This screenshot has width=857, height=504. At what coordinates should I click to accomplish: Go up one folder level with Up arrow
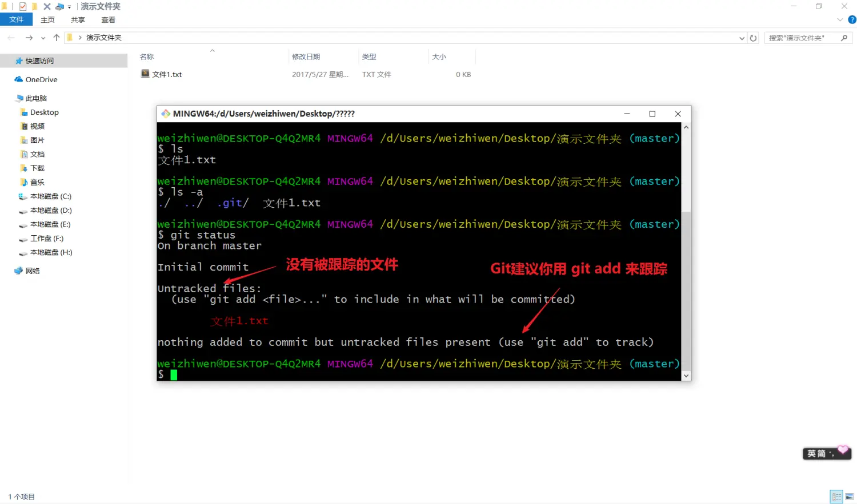[x=56, y=38]
